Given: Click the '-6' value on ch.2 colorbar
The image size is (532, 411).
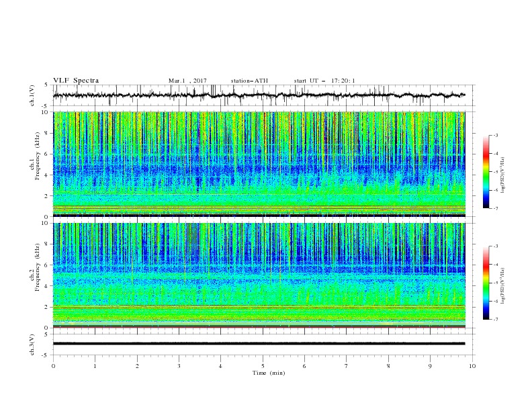Looking at the screenshot, I should point(495,301).
